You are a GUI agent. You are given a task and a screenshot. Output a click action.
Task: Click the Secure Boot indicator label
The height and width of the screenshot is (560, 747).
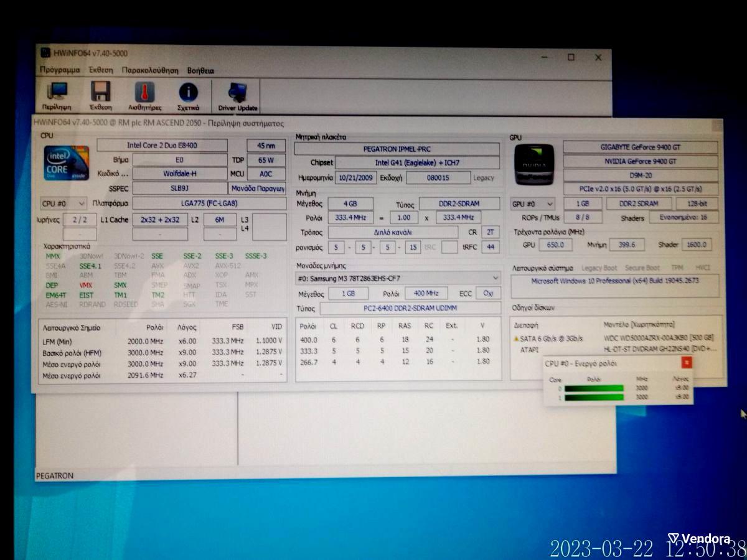[642, 268]
